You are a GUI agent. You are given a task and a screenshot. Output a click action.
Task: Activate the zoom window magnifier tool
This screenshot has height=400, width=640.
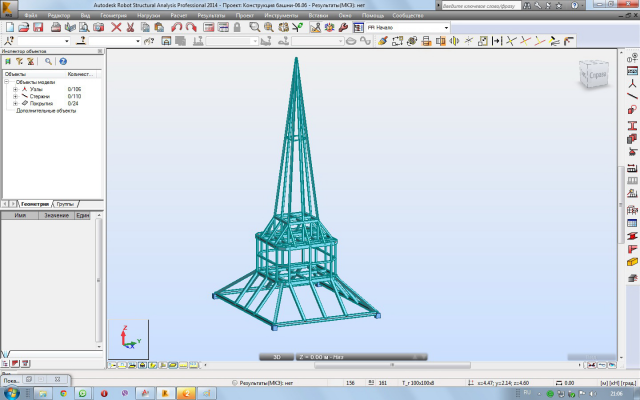tap(255, 28)
